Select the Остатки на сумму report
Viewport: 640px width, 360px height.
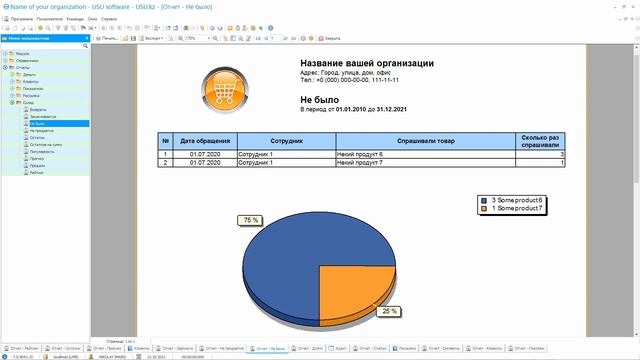click(x=46, y=144)
